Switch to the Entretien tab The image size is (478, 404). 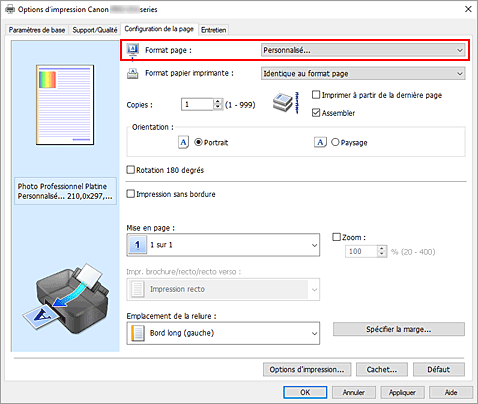(x=214, y=30)
